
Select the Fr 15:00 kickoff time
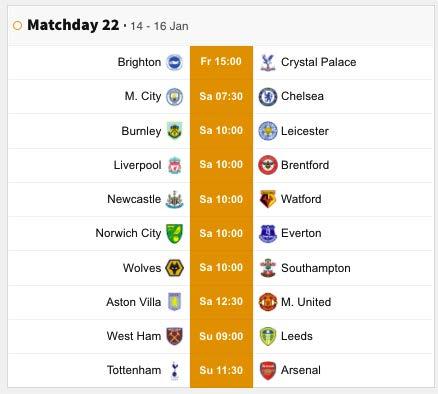tap(221, 62)
